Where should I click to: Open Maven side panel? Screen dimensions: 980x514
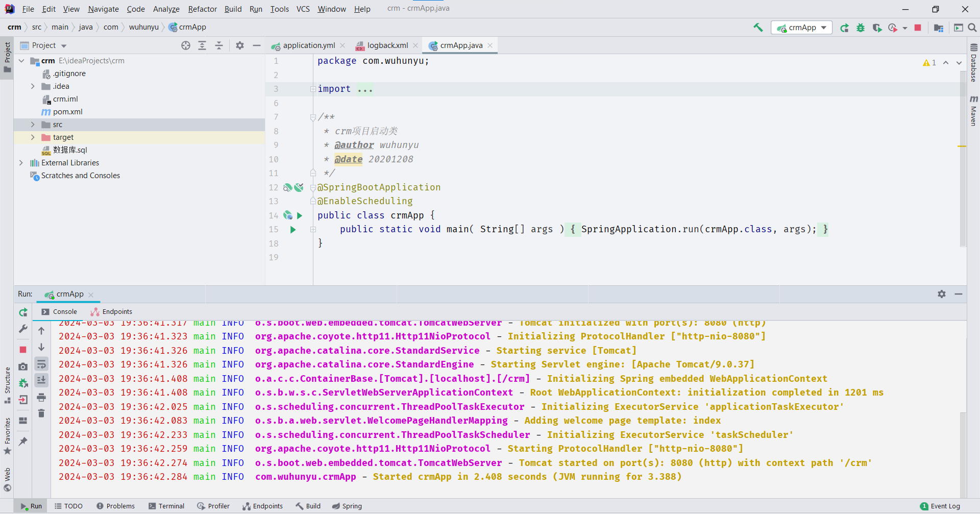[973, 110]
